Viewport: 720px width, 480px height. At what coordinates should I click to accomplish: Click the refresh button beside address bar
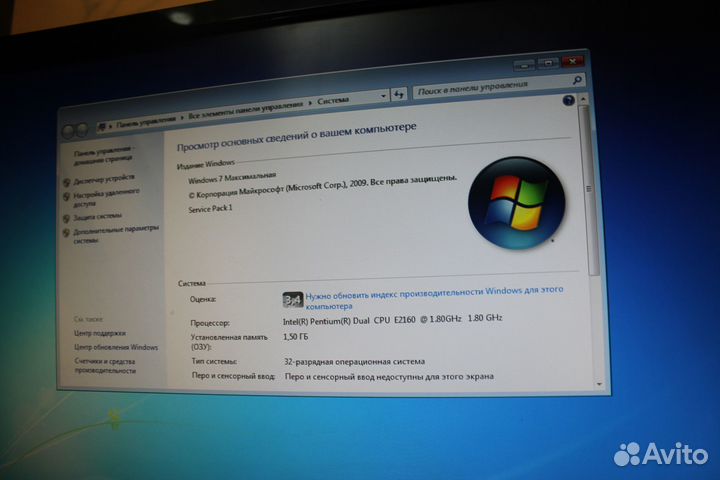(399, 95)
